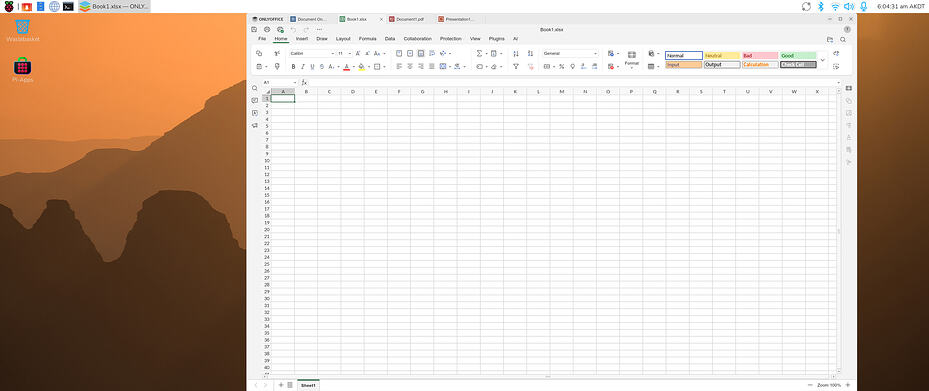This screenshot has height=391, width=929.
Task: Click the Redo arrow icon
Action: click(x=306, y=29)
